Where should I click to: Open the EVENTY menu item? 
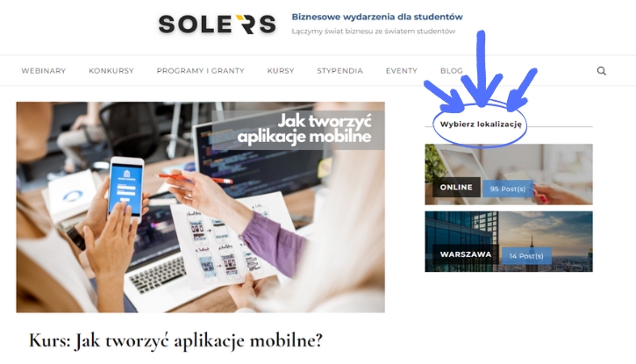tap(402, 71)
